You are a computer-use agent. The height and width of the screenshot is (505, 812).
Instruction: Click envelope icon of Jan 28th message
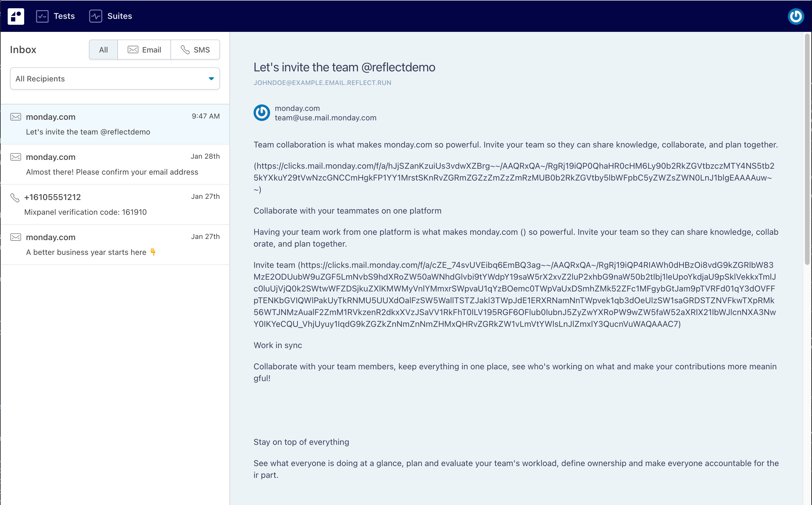coord(16,157)
